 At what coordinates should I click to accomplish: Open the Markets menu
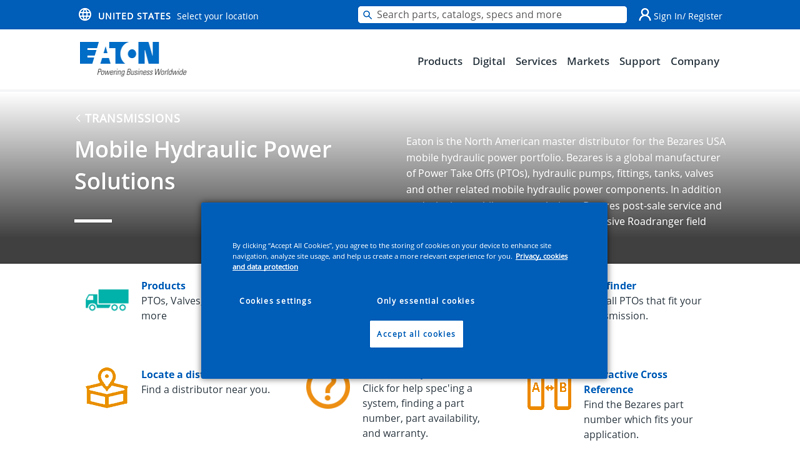588,61
